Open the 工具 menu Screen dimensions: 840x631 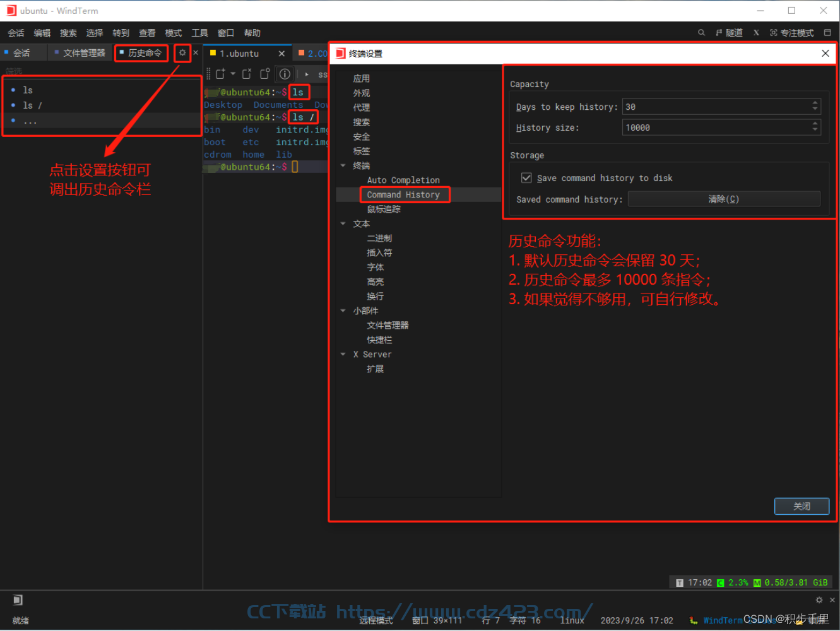[x=199, y=33]
